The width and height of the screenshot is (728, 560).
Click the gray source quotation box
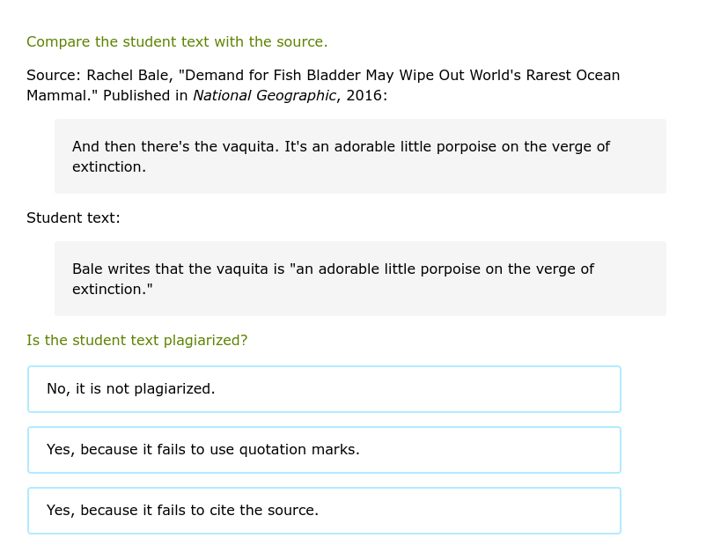tap(361, 156)
